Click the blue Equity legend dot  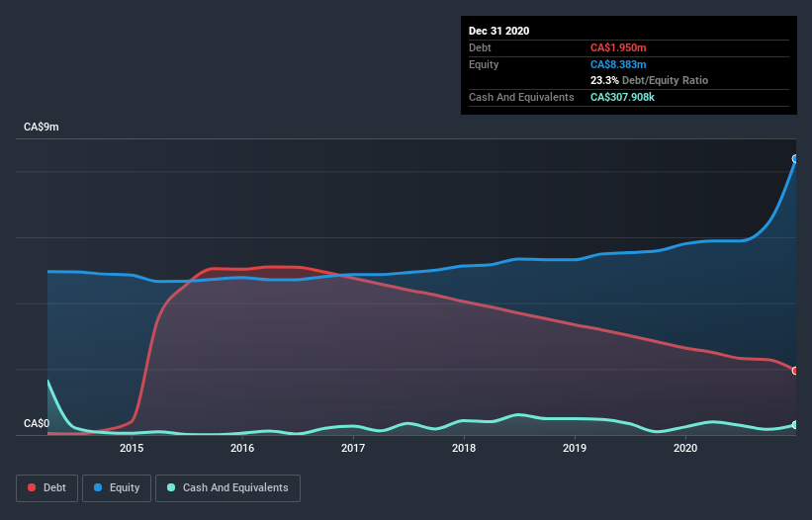tap(98, 487)
